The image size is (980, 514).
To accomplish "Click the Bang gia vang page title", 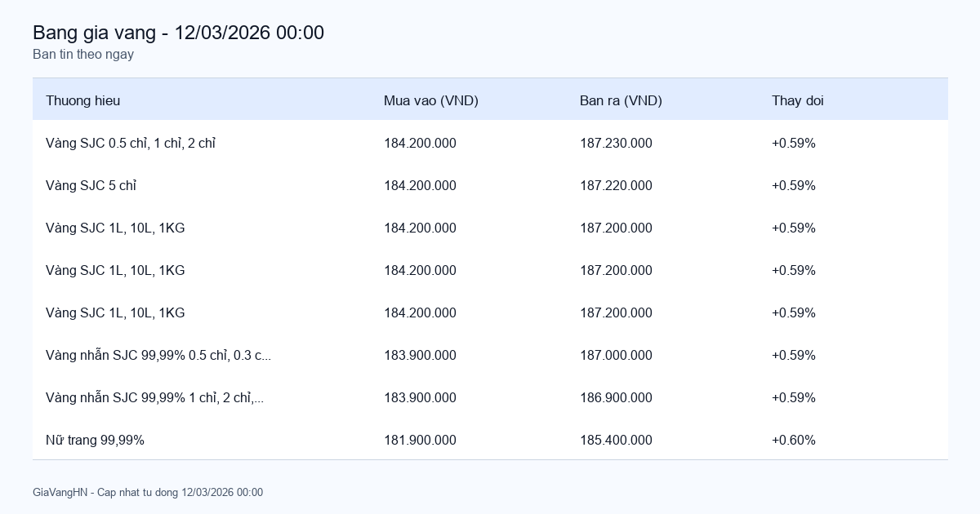I will (x=178, y=33).
